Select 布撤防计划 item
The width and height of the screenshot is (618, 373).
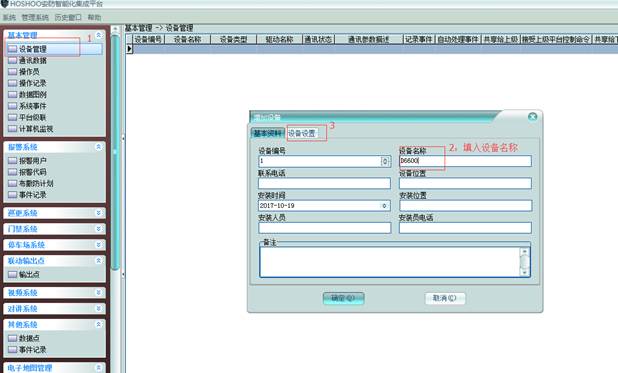click(35, 183)
